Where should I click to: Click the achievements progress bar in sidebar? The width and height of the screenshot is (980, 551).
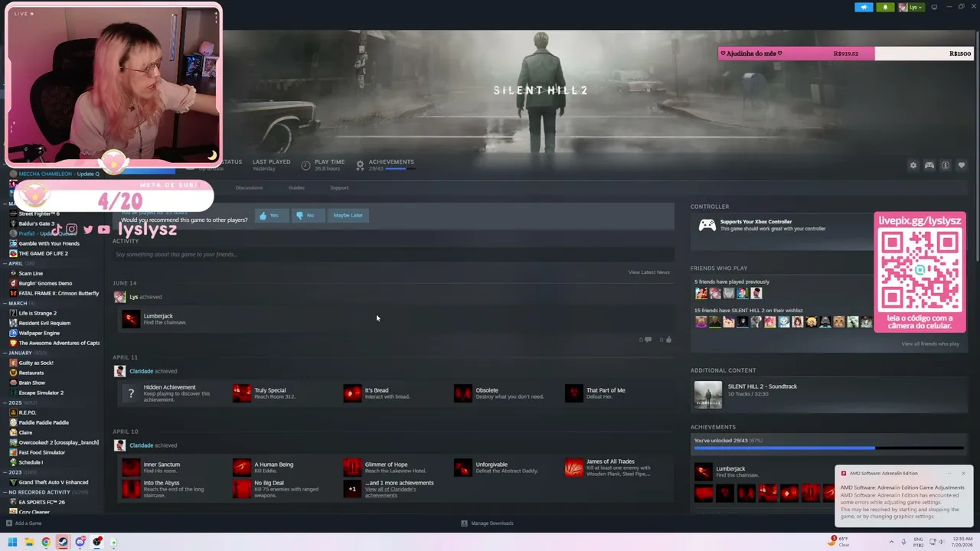pyautogui.click(x=828, y=448)
